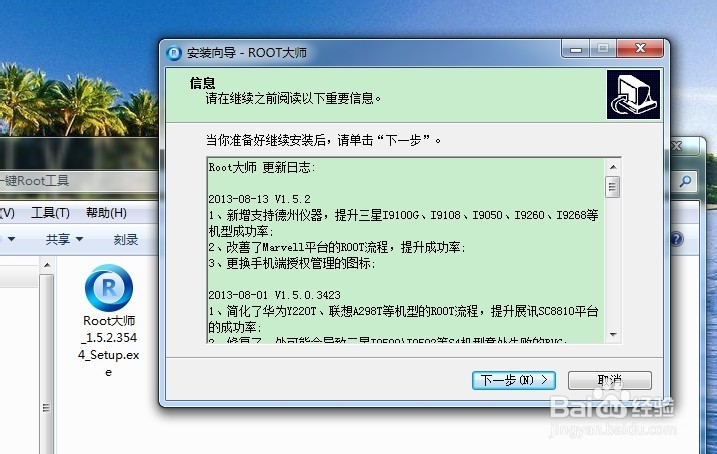
Task: Click changelog scrollbar up arrow
Action: [x=613, y=167]
